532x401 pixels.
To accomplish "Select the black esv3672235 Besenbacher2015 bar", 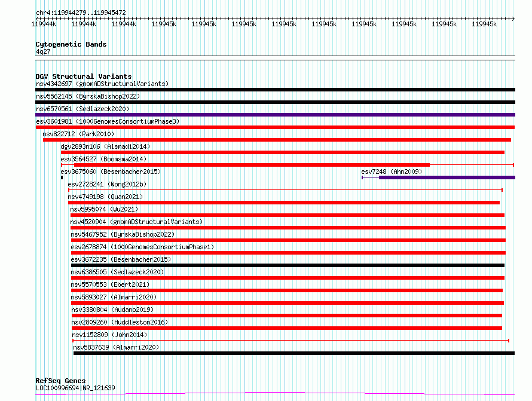I will [x=288, y=265].
